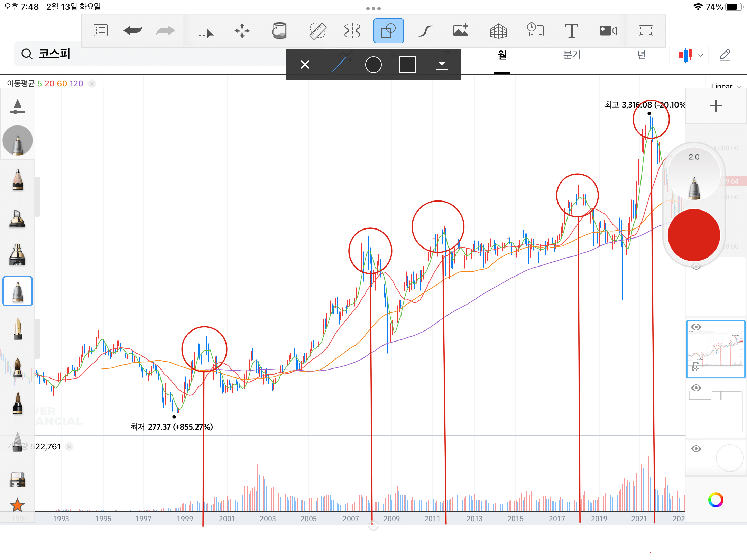Select the Paint bucket fill tool
This screenshot has height=560, width=747.
tap(279, 30)
